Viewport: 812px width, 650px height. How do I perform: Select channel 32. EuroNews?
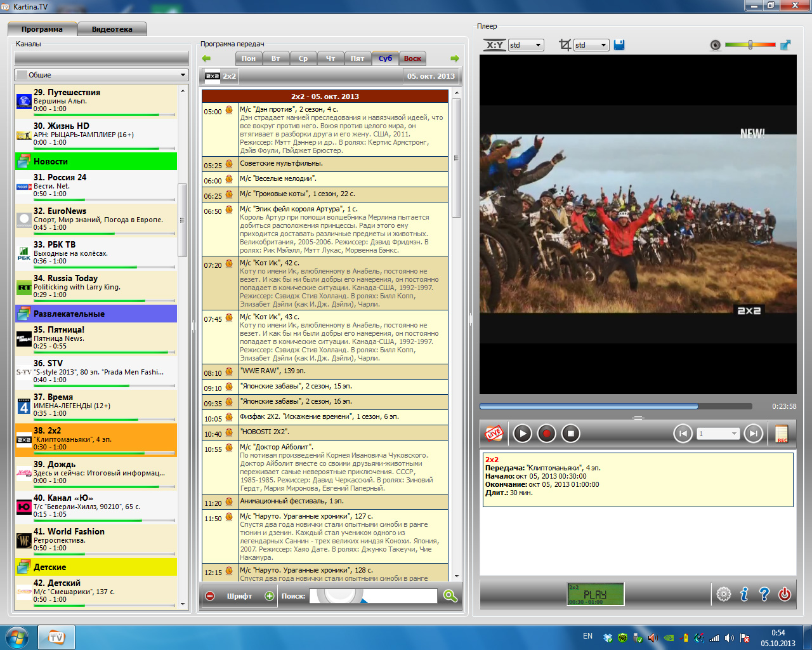(96, 219)
